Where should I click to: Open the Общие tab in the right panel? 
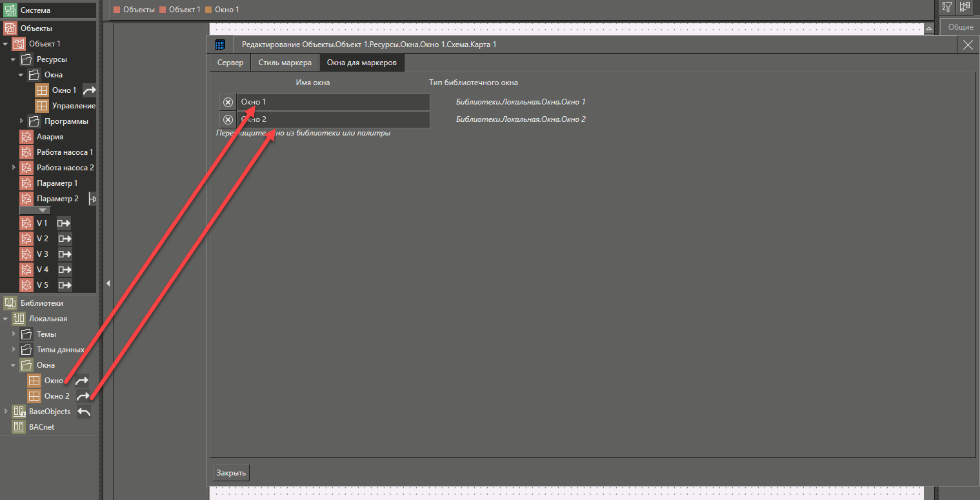960,27
